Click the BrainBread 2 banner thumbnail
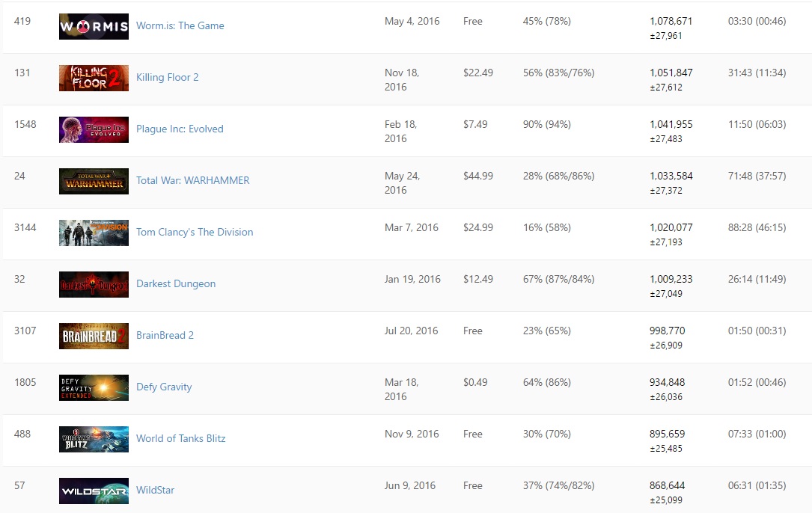The width and height of the screenshot is (812, 513). click(94, 336)
